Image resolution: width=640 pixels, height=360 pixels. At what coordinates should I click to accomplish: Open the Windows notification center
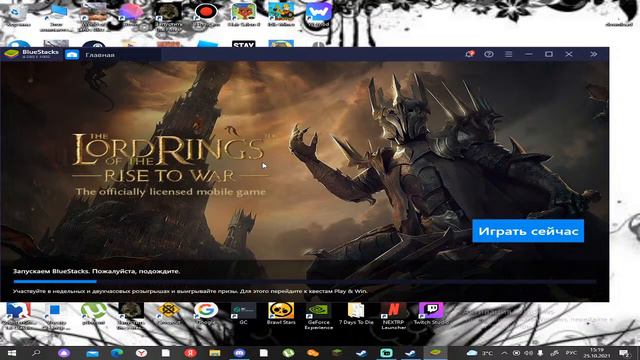pos(624,353)
